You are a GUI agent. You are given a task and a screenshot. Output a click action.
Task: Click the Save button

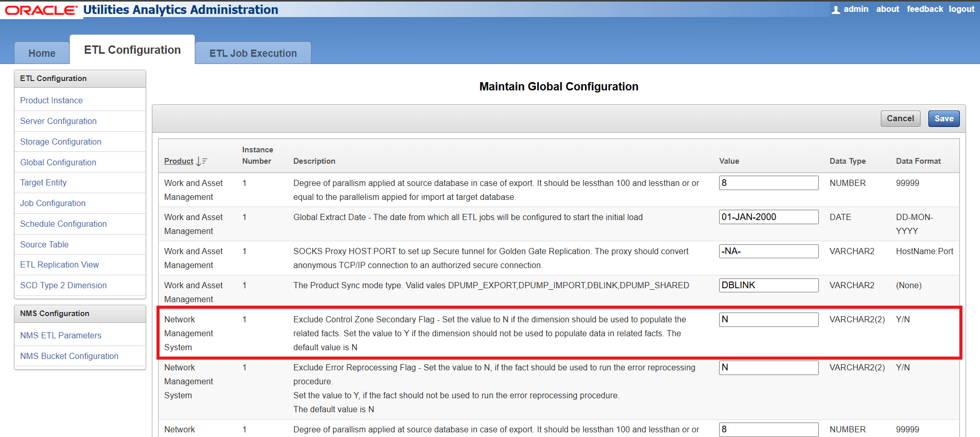click(x=944, y=118)
